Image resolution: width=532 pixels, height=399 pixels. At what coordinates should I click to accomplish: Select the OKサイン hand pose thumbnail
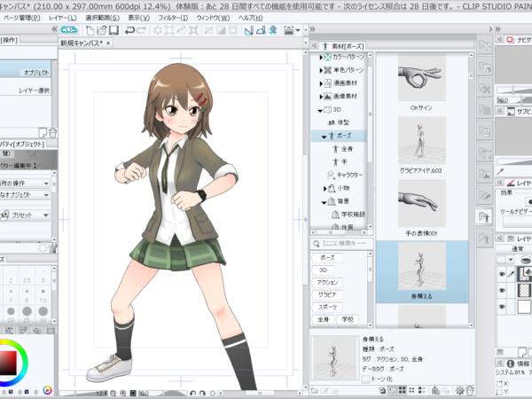421,77
